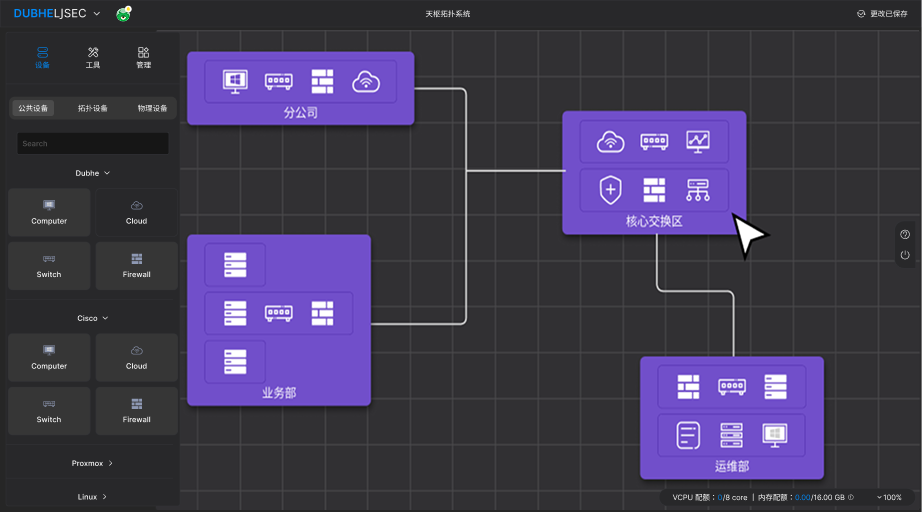
Task: Select the cloud icon in 核心交换区 node
Action: coord(610,141)
